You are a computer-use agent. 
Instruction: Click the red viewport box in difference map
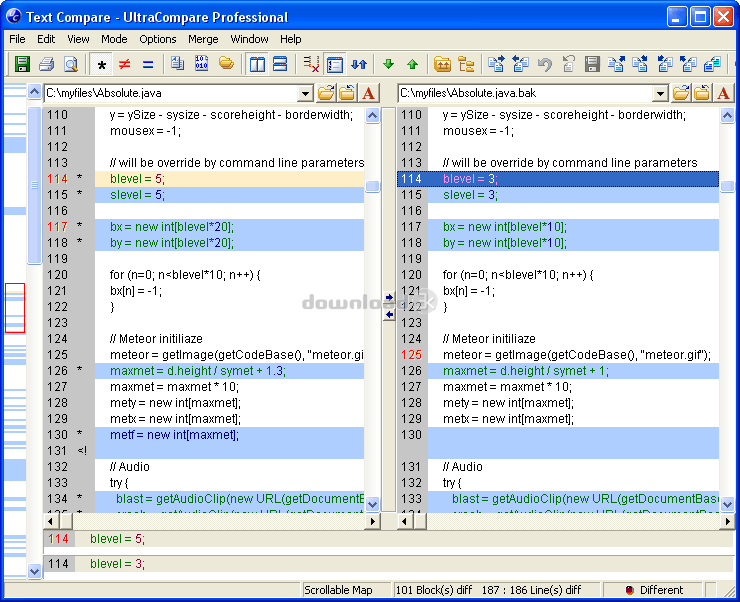coord(15,308)
